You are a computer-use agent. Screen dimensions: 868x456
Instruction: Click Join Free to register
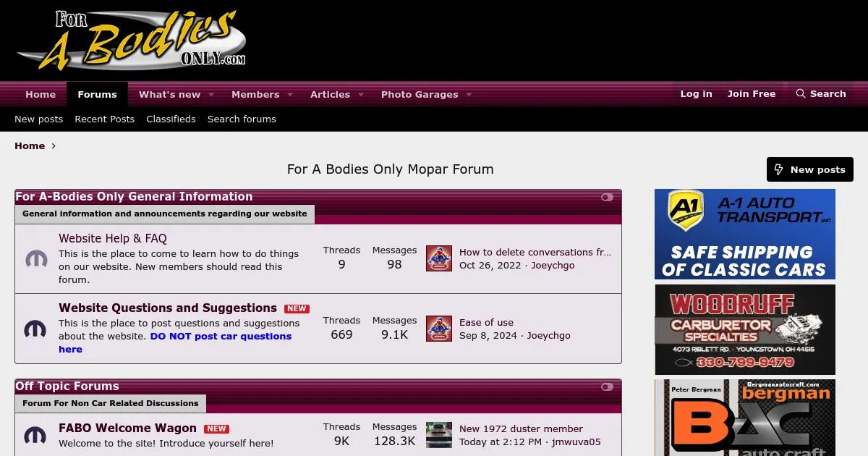pyautogui.click(x=752, y=94)
